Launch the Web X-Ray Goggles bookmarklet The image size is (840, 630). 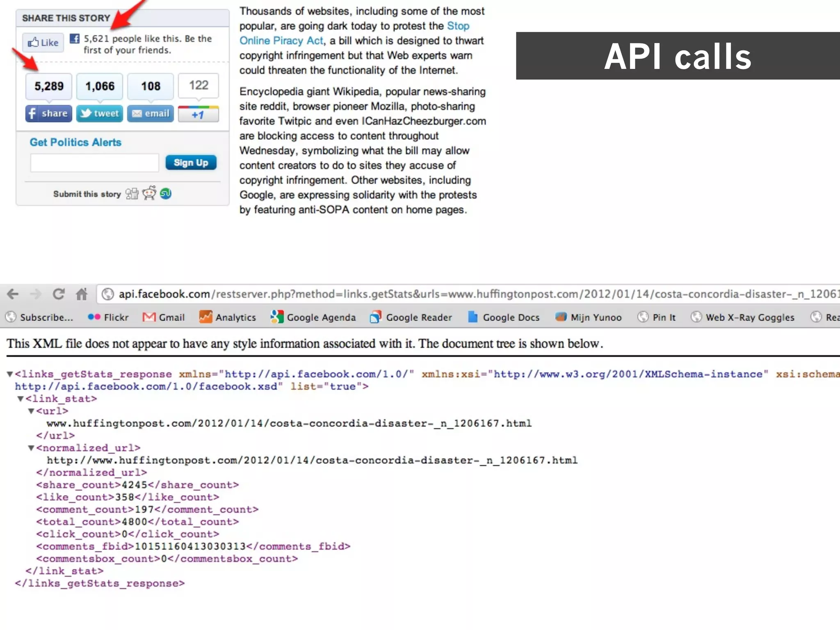[743, 317]
